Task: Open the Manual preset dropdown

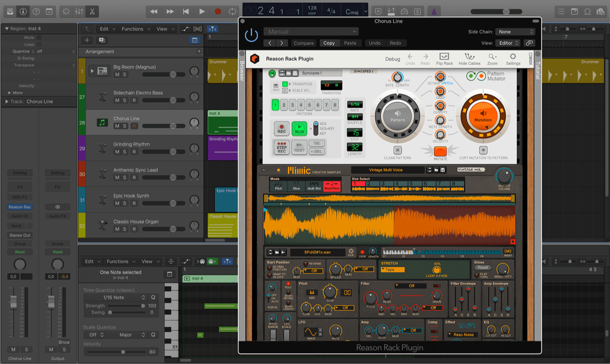Action: (311, 32)
